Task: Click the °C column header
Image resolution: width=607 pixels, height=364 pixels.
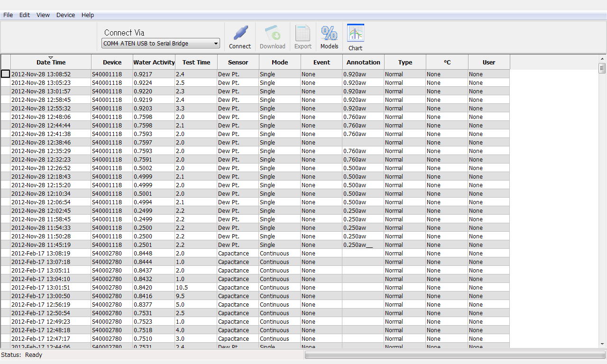Action: pyautogui.click(x=447, y=62)
